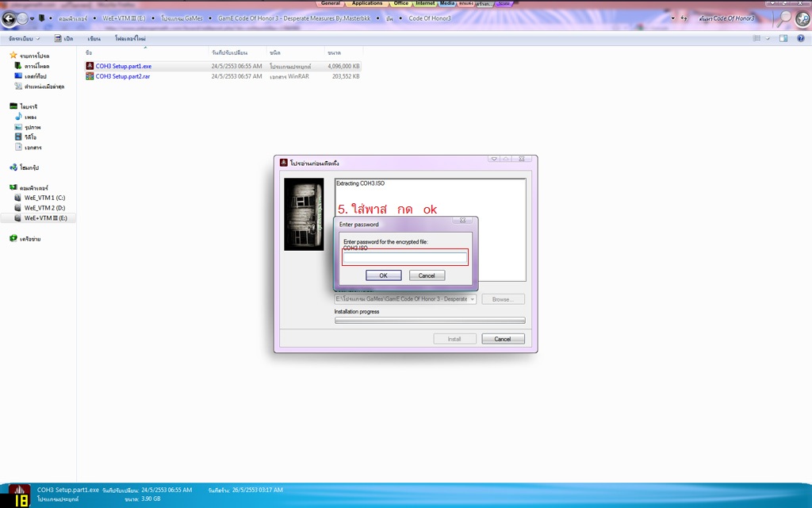The width and height of the screenshot is (812, 508).
Task: Sort by the ชนิด type column header
Action: click(x=296, y=52)
